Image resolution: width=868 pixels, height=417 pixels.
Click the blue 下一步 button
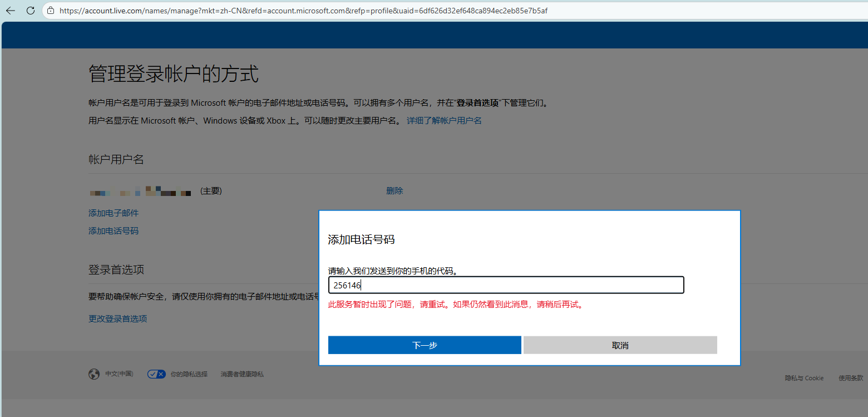click(x=425, y=345)
